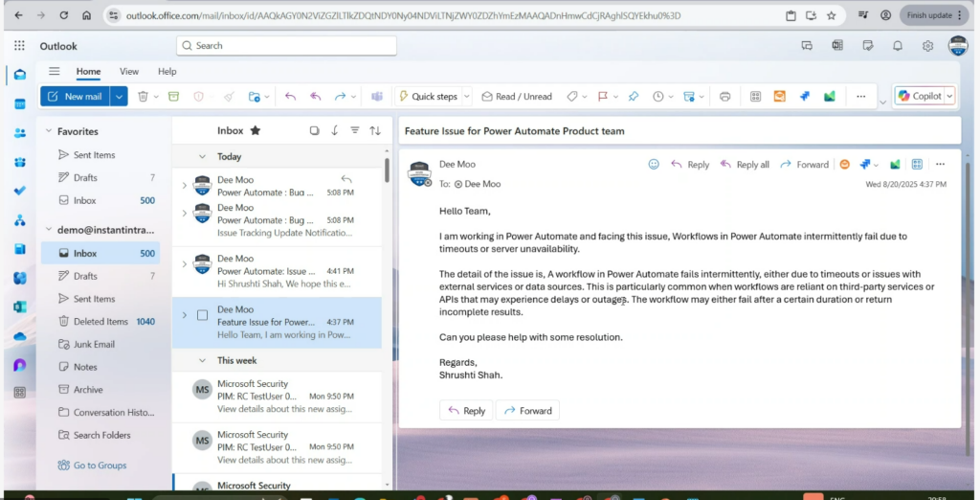Bookmark this page with the star icon
Image resolution: width=980 pixels, height=500 pixels.
point(832,15)
